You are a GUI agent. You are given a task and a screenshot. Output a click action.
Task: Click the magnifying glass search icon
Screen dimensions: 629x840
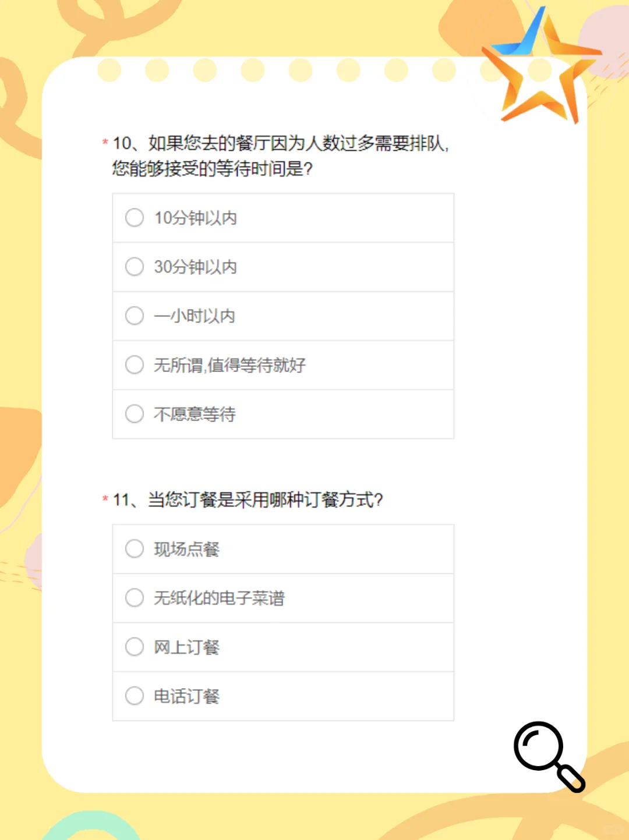click(x=549, y=756)
